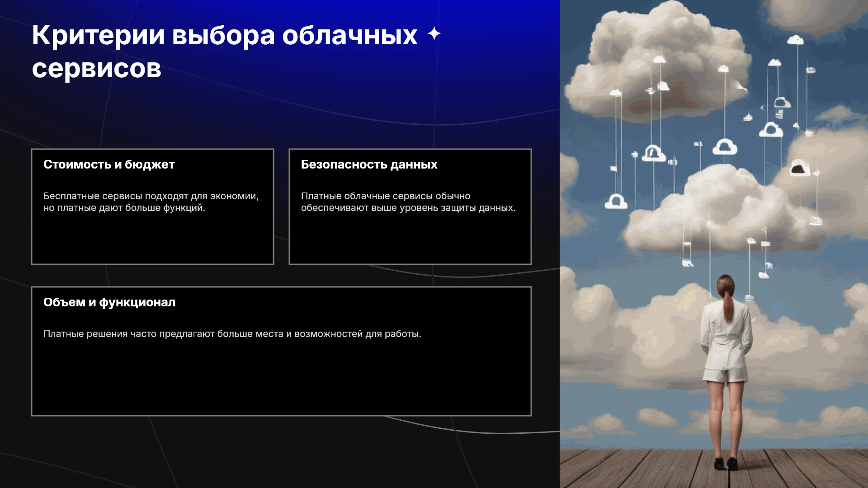Click the 'Стоимость и бюджет' heading
868x488 pixels.
[x=109, y=164]
